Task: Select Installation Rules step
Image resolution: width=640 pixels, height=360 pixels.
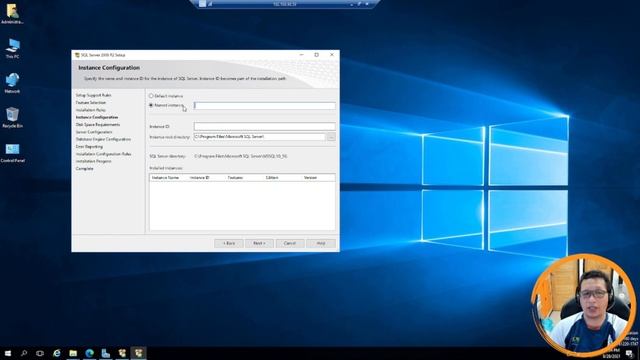Action: point(91,110)
